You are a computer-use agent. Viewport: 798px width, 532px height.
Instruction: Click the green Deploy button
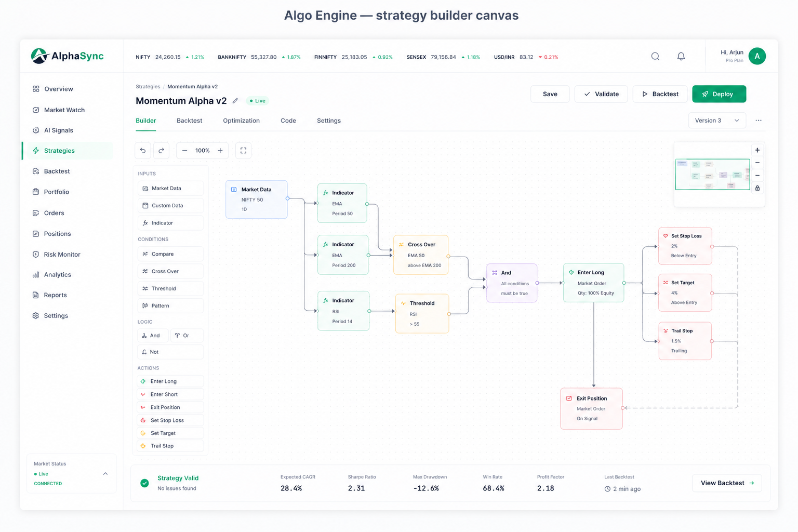tap(719, 94)
